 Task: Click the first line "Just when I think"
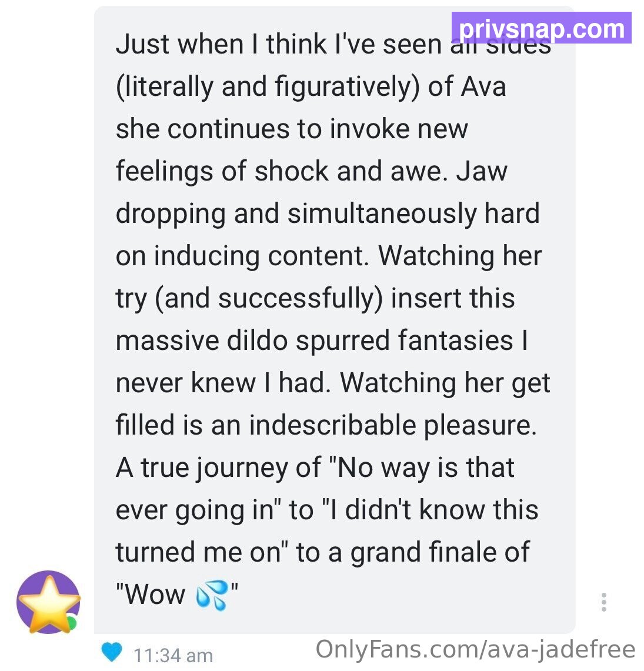point(221,44)
